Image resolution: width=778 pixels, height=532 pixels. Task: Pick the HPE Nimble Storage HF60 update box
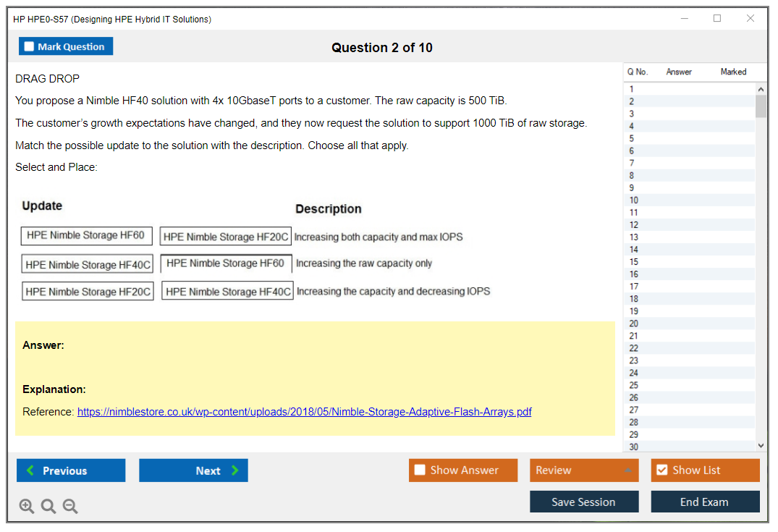tap(86, 235)
